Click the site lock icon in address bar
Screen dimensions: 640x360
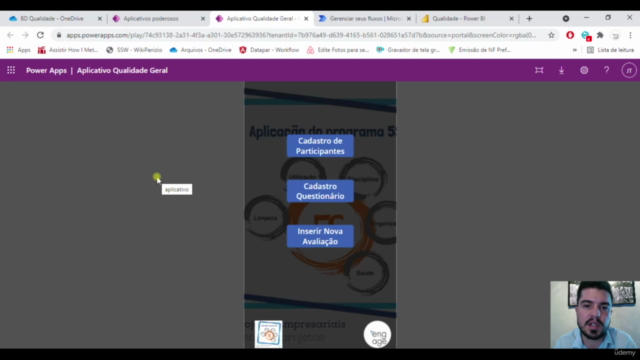click(x=59, y=35)
